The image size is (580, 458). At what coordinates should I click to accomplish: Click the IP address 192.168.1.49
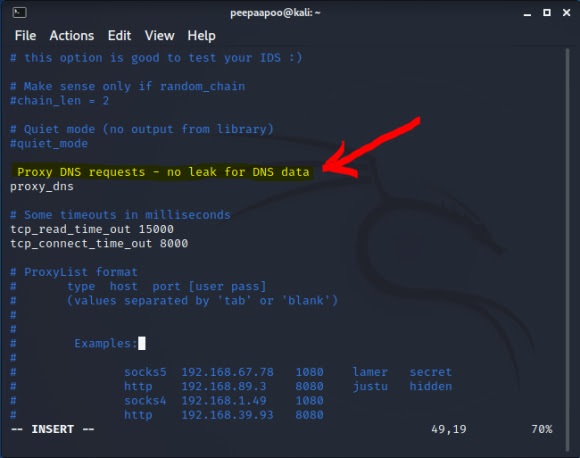[x=223, y=401]
